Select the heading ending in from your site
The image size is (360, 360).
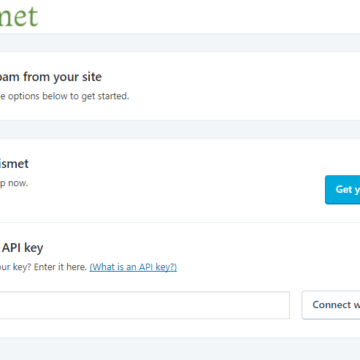pyautogui.click(x=51, y=77)
